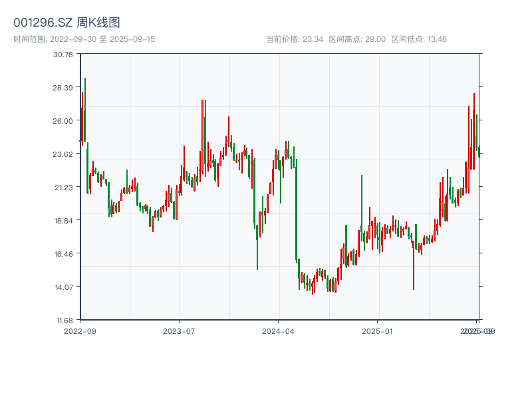
Task: Click y-axis value 16.46
Action: (x=63, y=254)
